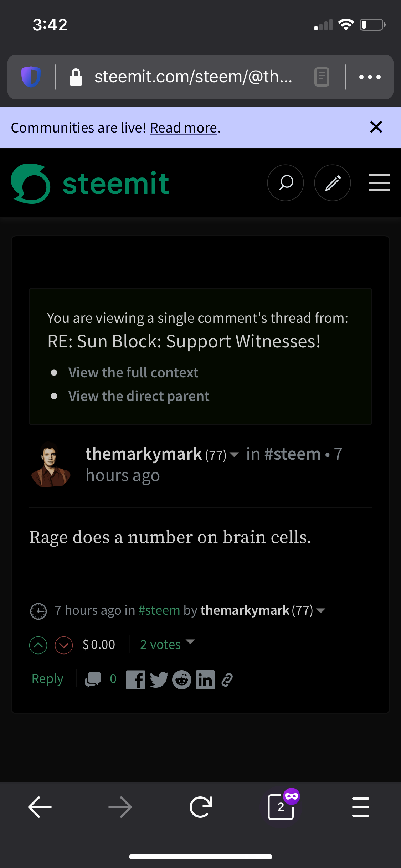Share comment on Reddit
This screenshot has height=868, width=401.
[182, 680]
